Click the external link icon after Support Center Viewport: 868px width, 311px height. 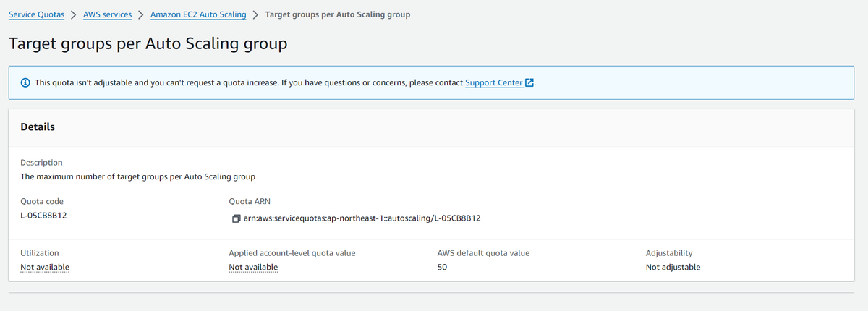(x=529, y=83)
